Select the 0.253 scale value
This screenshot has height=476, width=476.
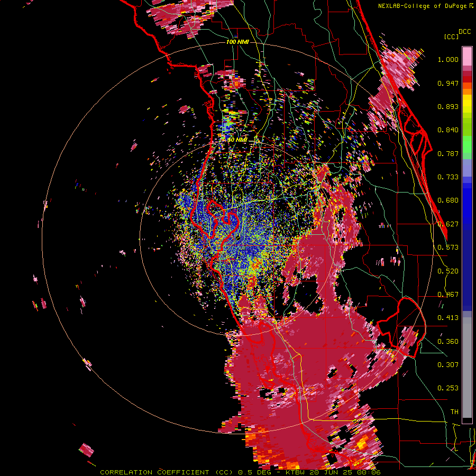point(448,388)
